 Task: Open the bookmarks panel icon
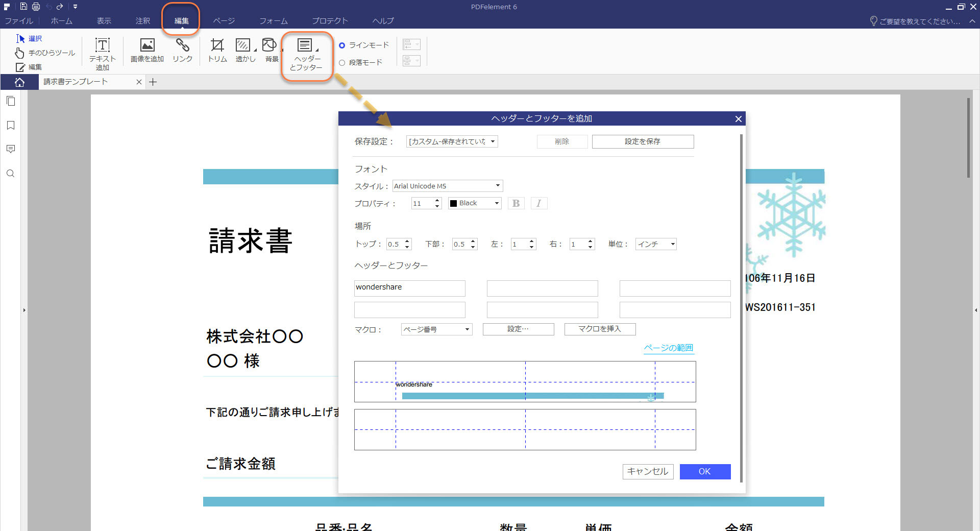click(x=11, y=125)
